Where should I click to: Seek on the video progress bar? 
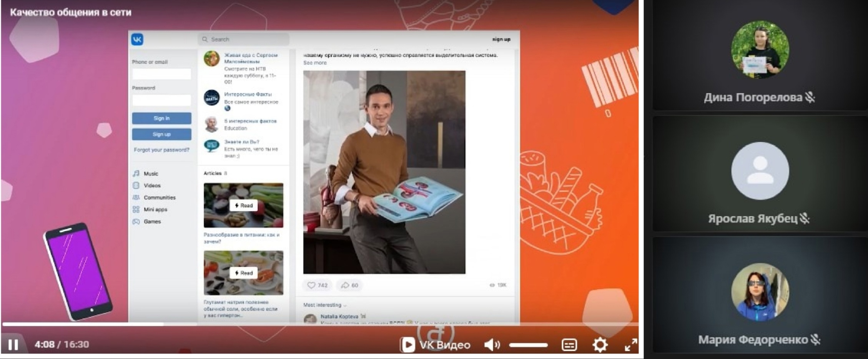320,324
